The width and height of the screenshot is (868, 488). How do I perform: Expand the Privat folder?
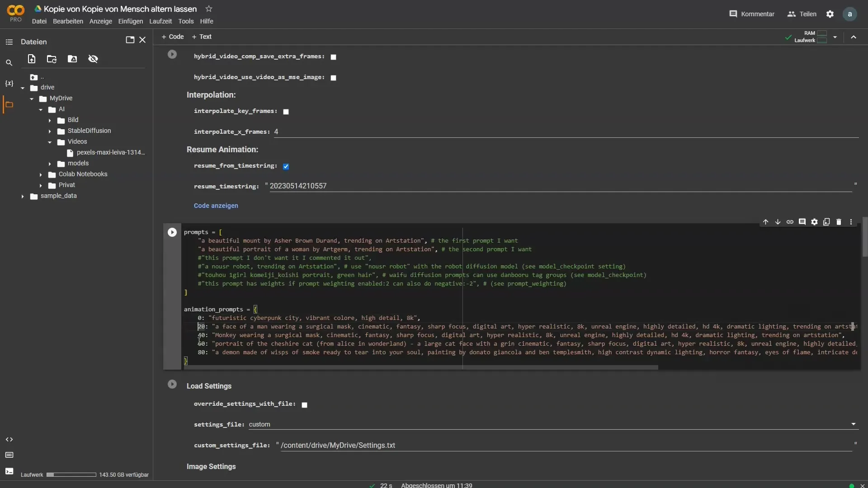41,185
